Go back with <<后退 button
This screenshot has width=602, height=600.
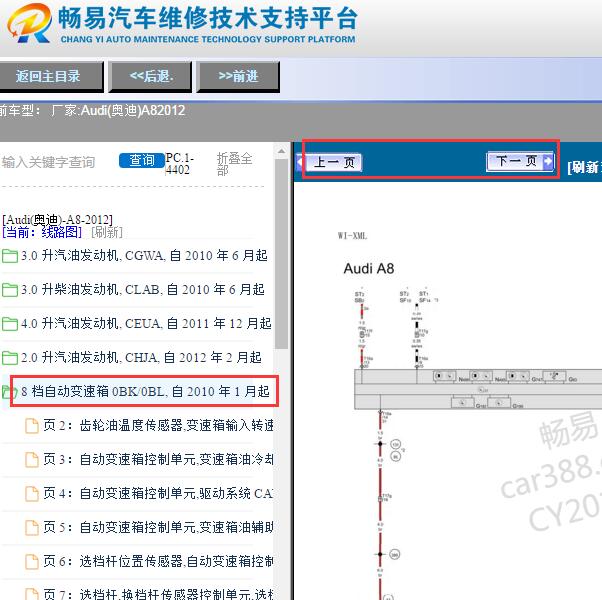(150, 76)
